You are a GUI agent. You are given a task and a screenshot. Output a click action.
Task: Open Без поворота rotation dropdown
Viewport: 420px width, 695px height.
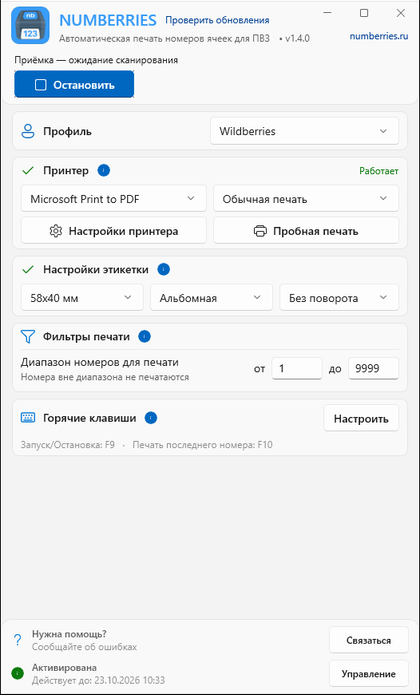(339, 298)
